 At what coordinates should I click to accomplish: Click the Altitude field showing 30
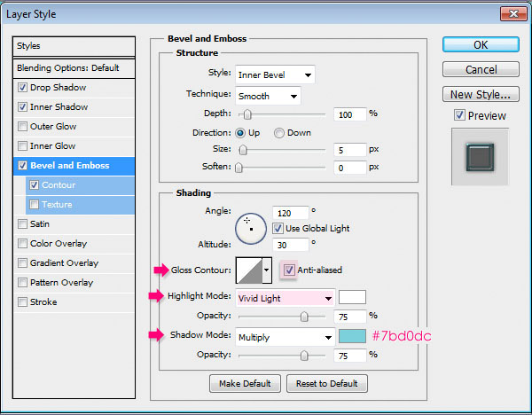click(291, 245)
